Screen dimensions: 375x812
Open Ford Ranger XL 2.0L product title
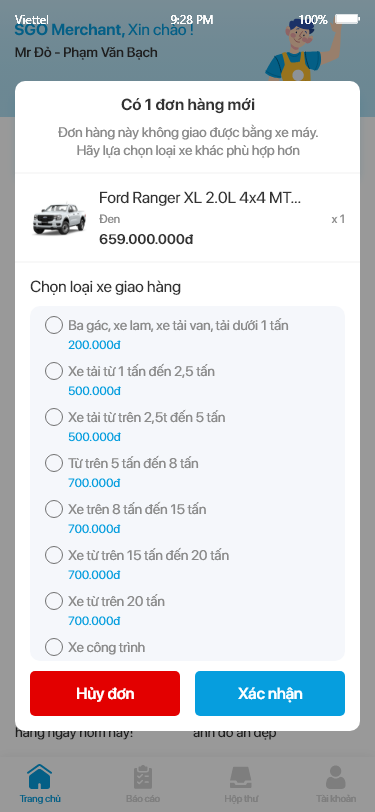(x=200, y=198)
